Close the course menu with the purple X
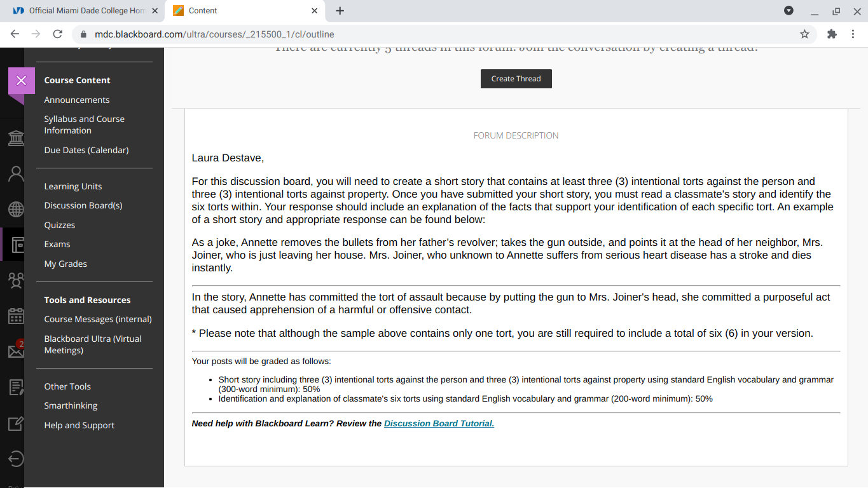 coord(21,81)
